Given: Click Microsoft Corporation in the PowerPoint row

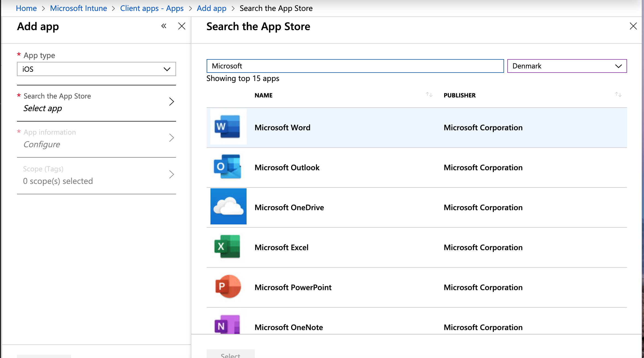Looking at the screenshot, I should point(483,287).
